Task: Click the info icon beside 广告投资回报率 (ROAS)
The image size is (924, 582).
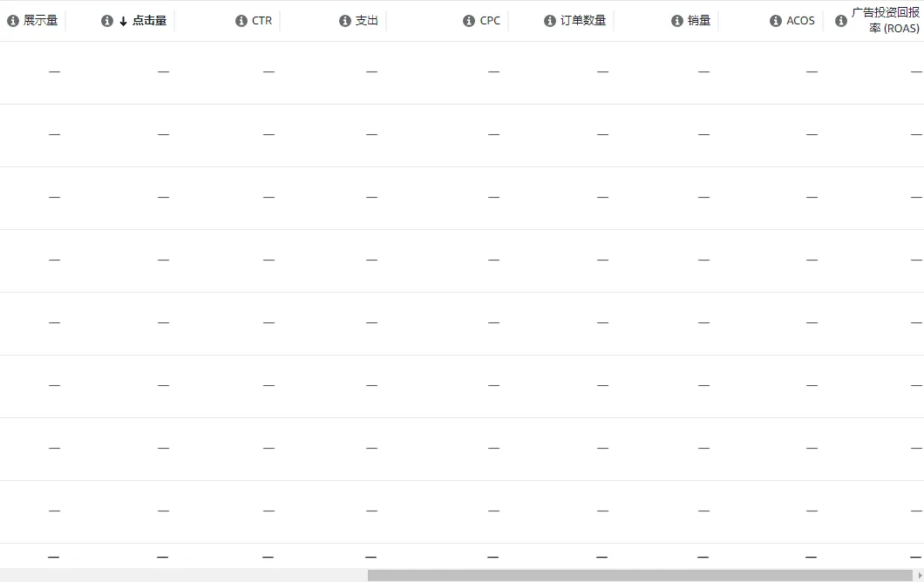Action: pos(841,21)
